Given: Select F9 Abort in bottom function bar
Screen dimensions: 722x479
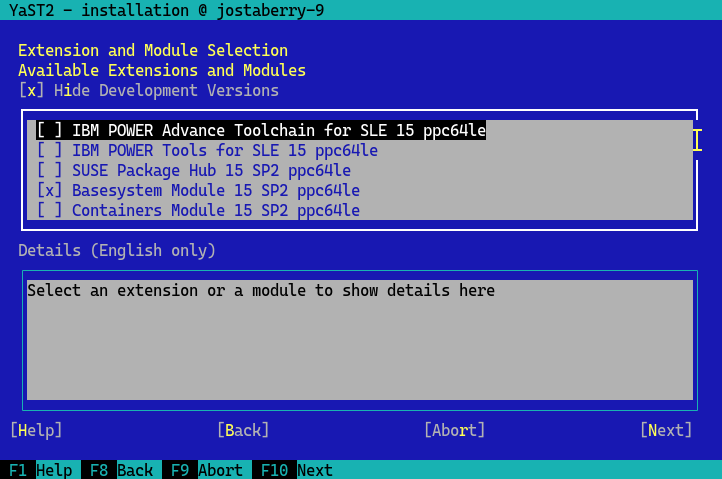Looking at the screenshot, I should tap(206, 470).
